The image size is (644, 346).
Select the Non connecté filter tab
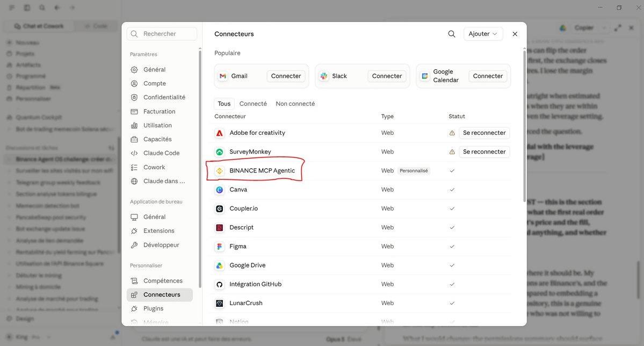pos(295,104)
